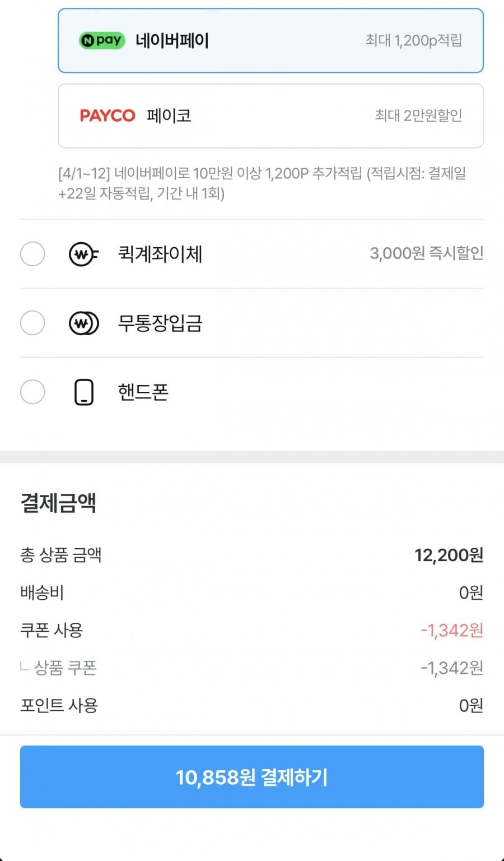Click the 무통장입금 label text
The width and height of the screenshot is (504, 861).
(x=160, y=323)
